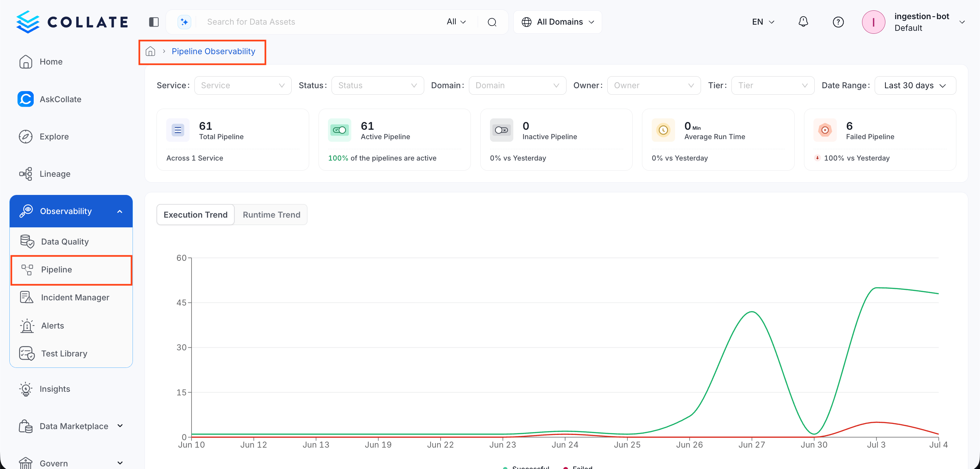Image resolution: width=980 pixels, height=469 pixels.
Task: Select Pipeline in Observability submenu
Action: coord(71,270)
